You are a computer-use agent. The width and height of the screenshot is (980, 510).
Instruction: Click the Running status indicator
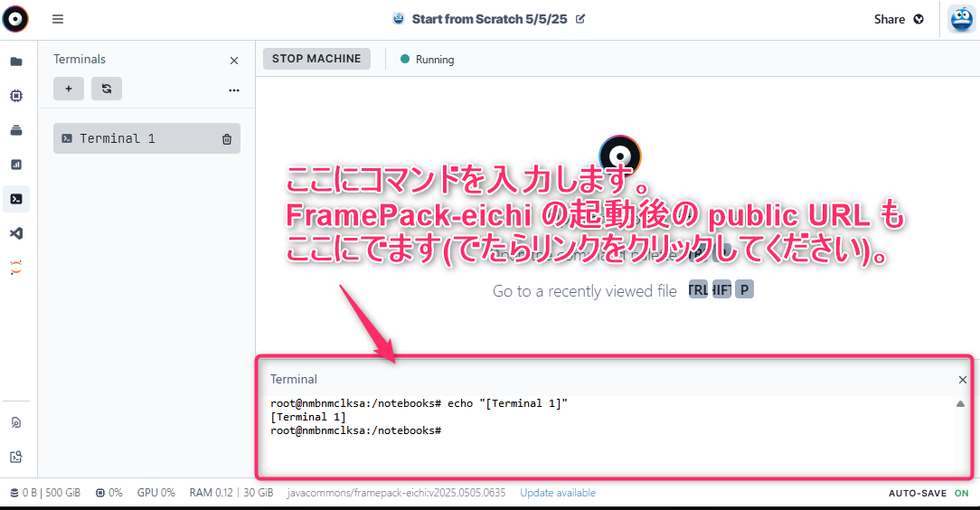[x=427, y=60]
